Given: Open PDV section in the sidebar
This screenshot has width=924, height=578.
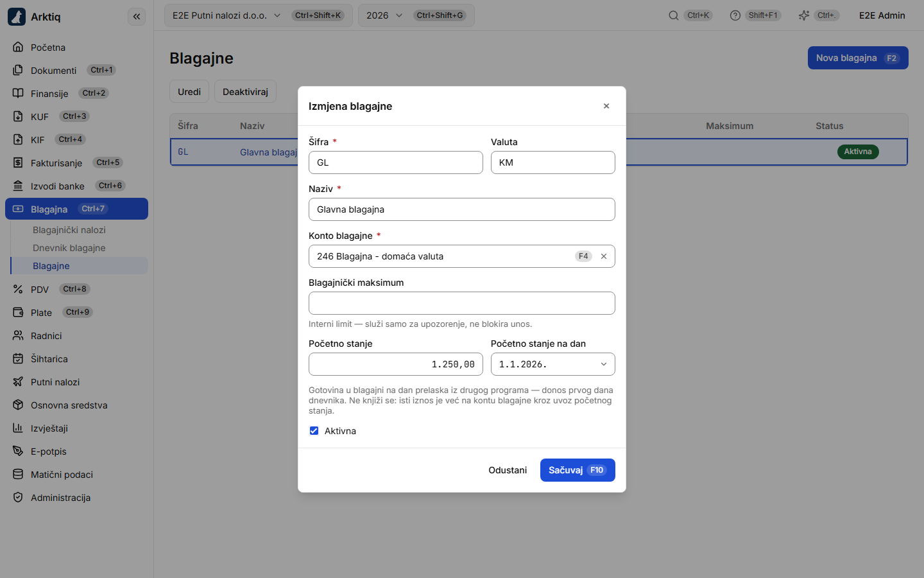Looking at the screenshot, I should (x=76, y=289).
